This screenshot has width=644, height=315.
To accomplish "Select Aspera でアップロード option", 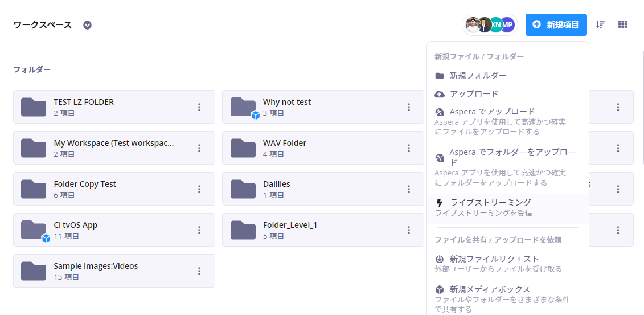I will (492, 112).
